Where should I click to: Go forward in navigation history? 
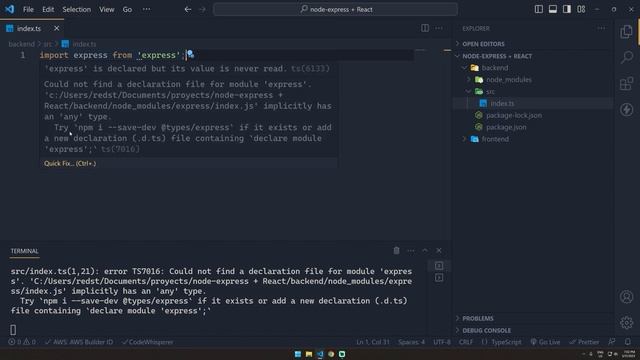202,9
